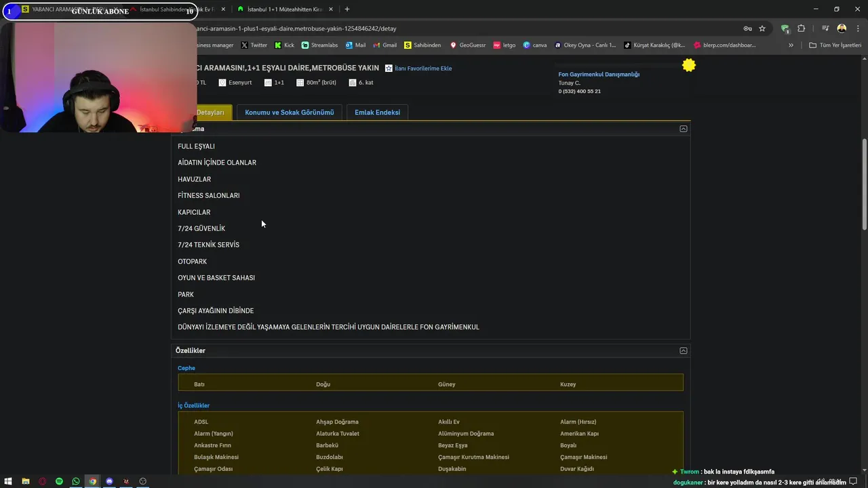868x488 pixels.
Task: Click Güney under Cephe
Action: point(447,384)
